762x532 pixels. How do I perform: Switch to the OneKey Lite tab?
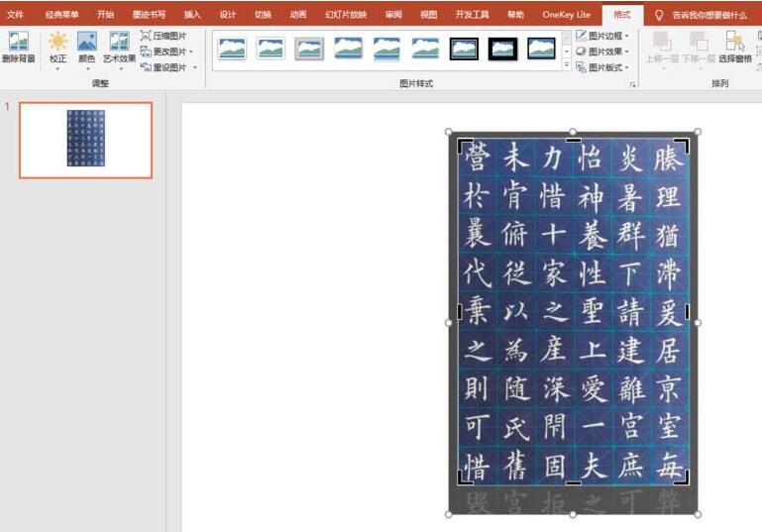(566, 15)
